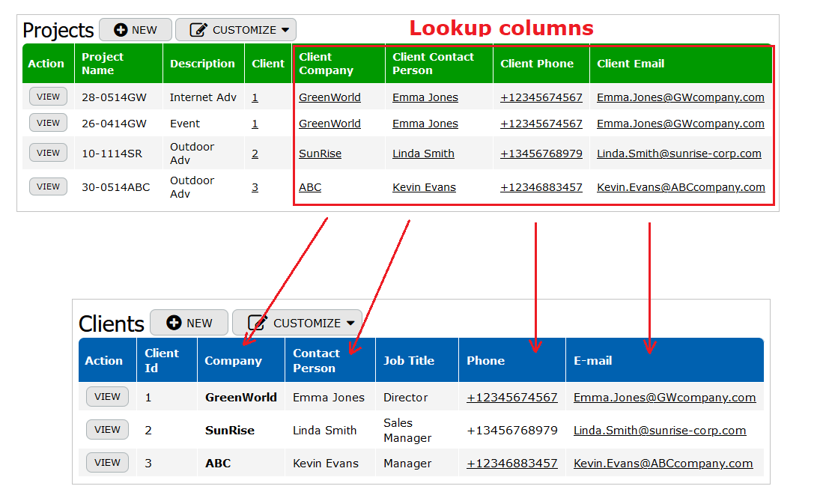Viewport: 826px width, 504px height.
Task: Click phone +12345674567 in Clients table
Action: point(512,398)
